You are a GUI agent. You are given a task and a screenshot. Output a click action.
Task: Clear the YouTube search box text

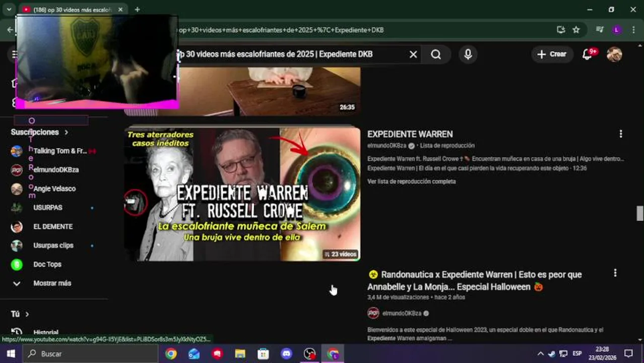tap(413, 54)
